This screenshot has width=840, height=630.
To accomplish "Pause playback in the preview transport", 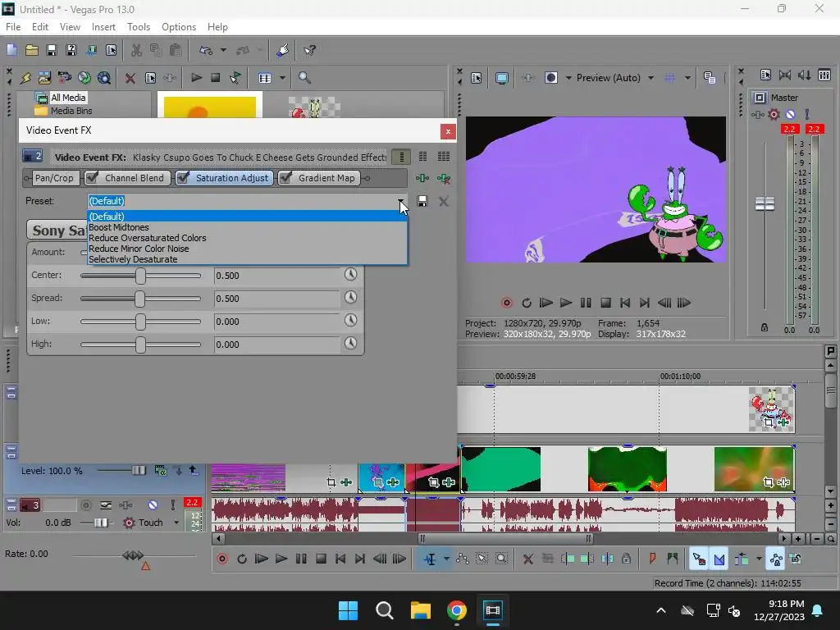I will click(586, 303).
